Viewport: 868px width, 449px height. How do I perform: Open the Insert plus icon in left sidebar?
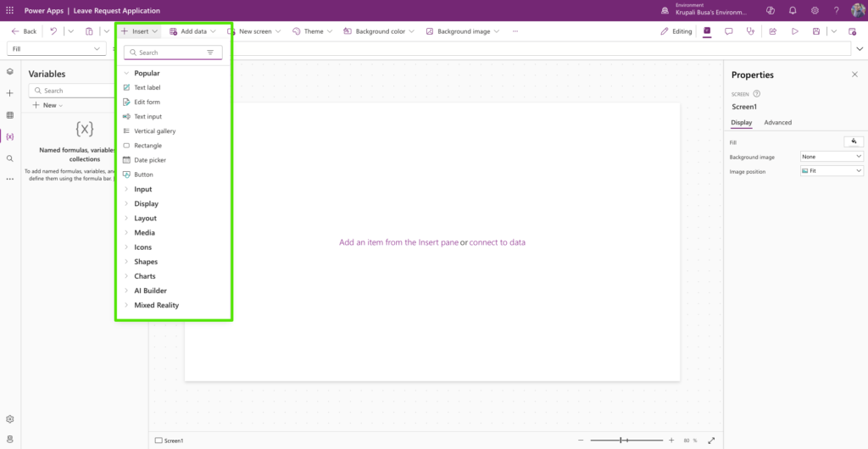(x=9, y=93)
